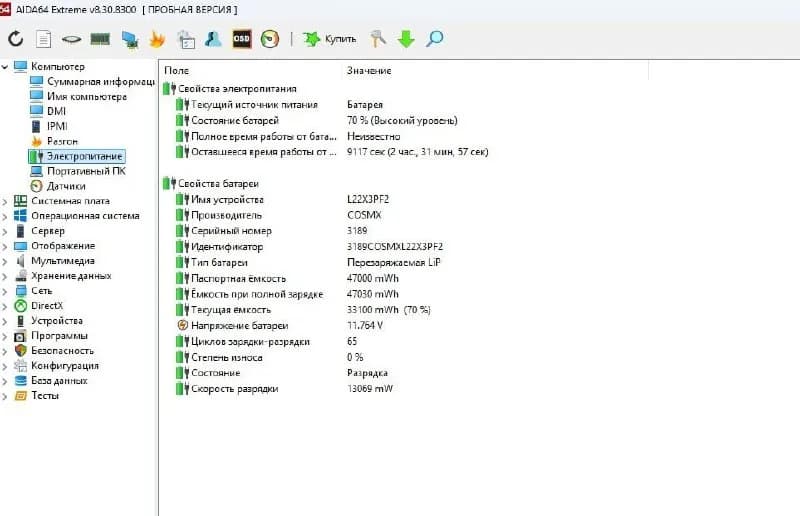Start the system stability test flame icon
Viewport: 800px width, 516px height.
point(157,39)
